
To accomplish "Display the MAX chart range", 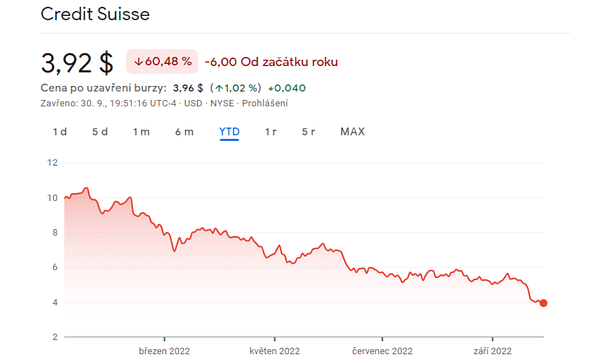I will point(352,132).
